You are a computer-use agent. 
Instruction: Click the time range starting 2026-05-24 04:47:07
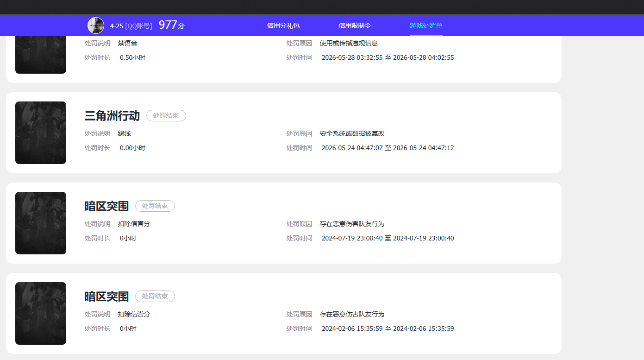click(x=388, y=148)
